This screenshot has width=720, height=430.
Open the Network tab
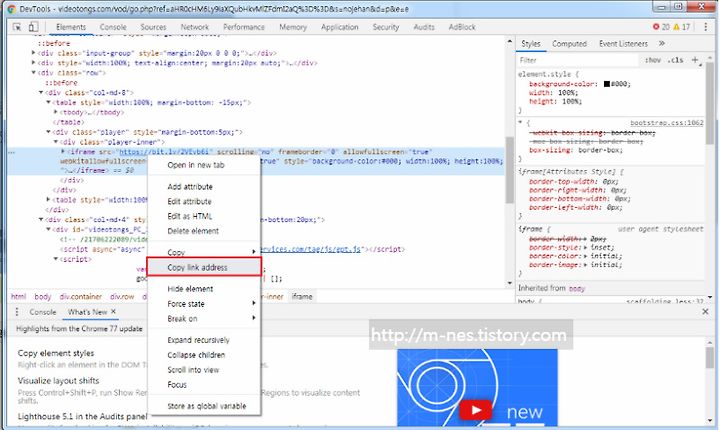point(195,27)
